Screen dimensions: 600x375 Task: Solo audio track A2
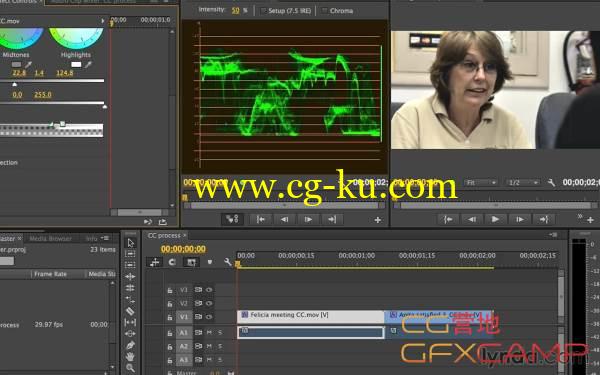pos(220,346)
